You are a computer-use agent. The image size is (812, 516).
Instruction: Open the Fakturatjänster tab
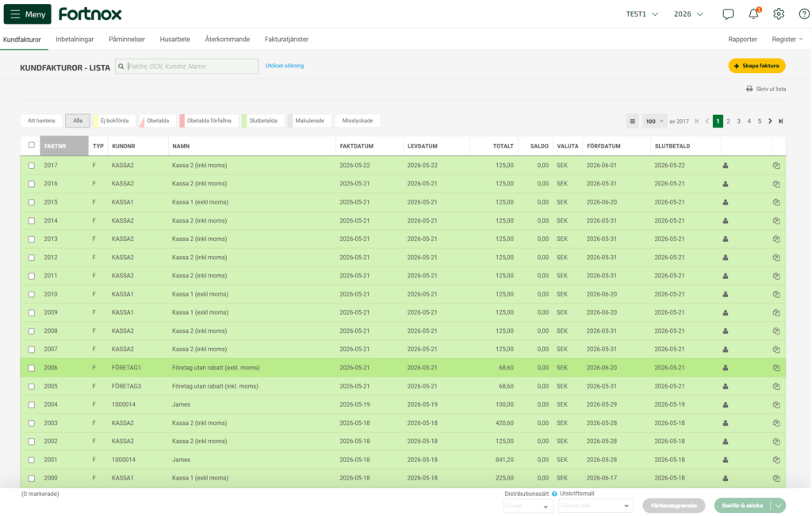(286, 40)
